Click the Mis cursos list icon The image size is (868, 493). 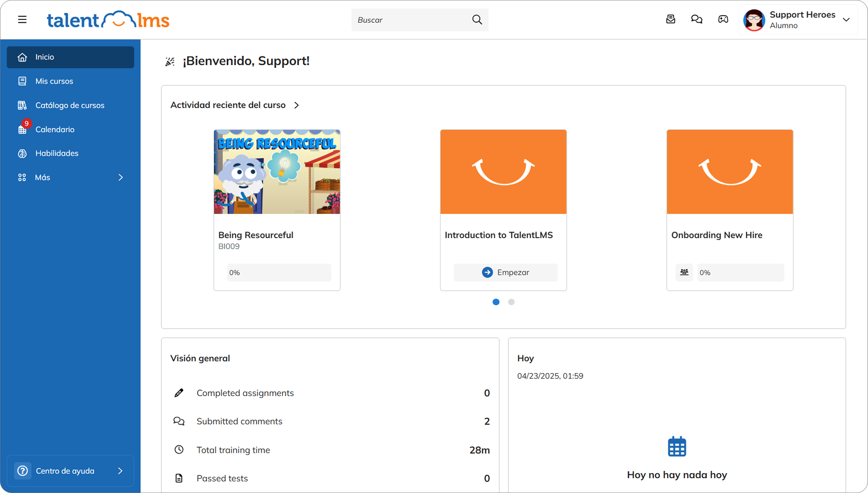point(22,81)
